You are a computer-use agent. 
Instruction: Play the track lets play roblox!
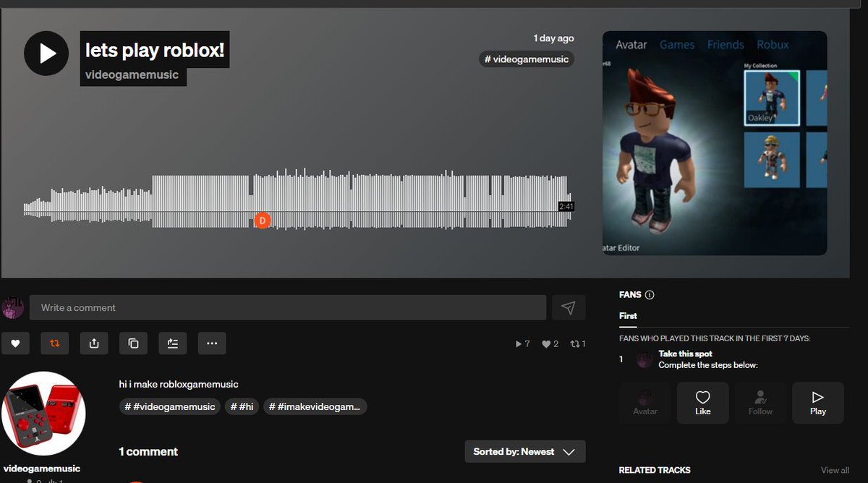[46, 53]
